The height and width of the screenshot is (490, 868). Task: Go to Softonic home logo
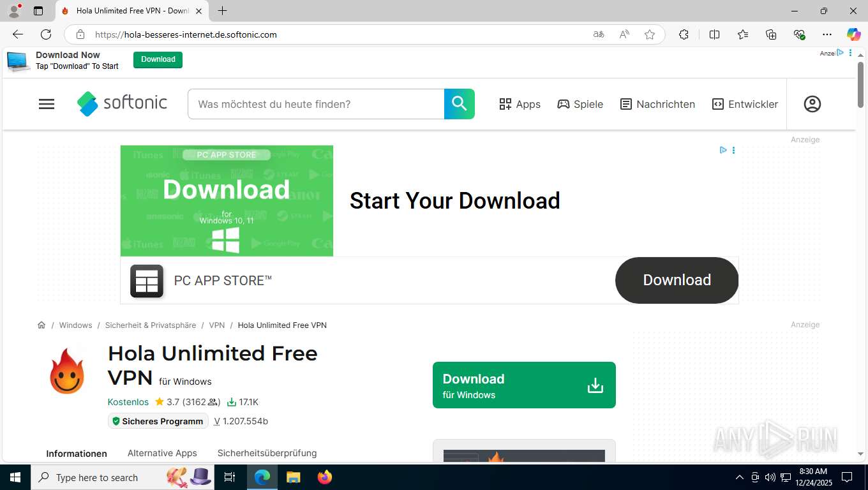122,103
